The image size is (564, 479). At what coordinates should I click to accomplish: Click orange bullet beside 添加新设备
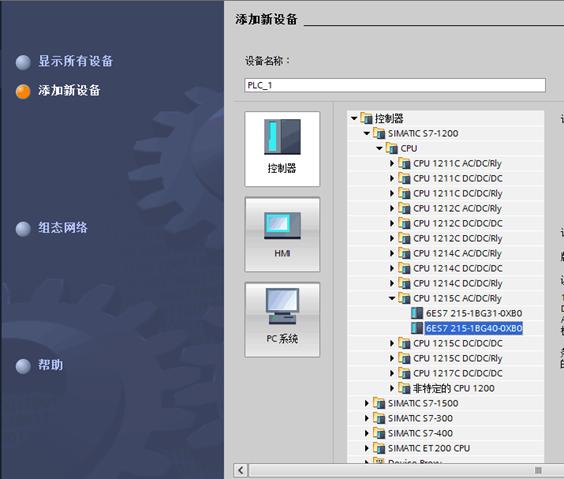pyautogui.click(x=23, y=91)
